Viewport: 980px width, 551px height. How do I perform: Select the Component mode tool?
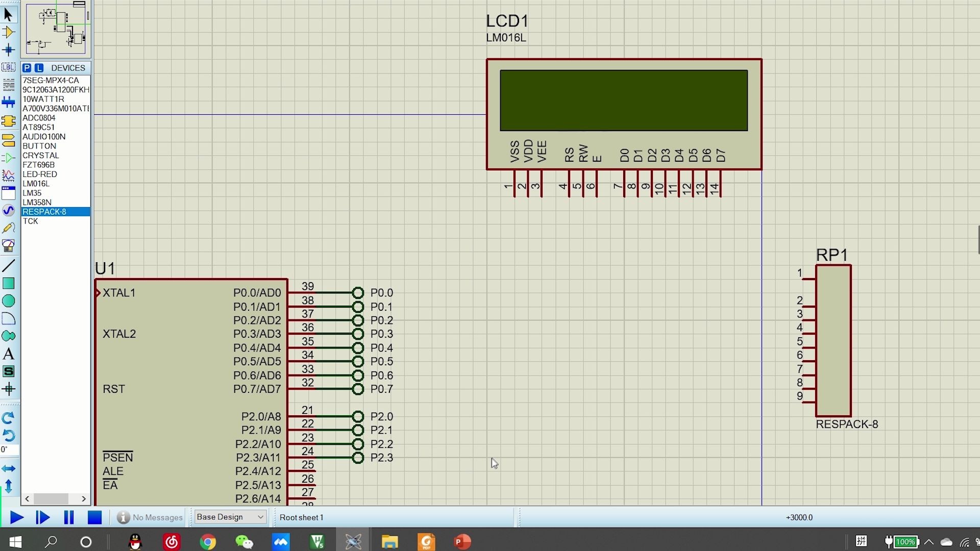[x=8, y=32]
